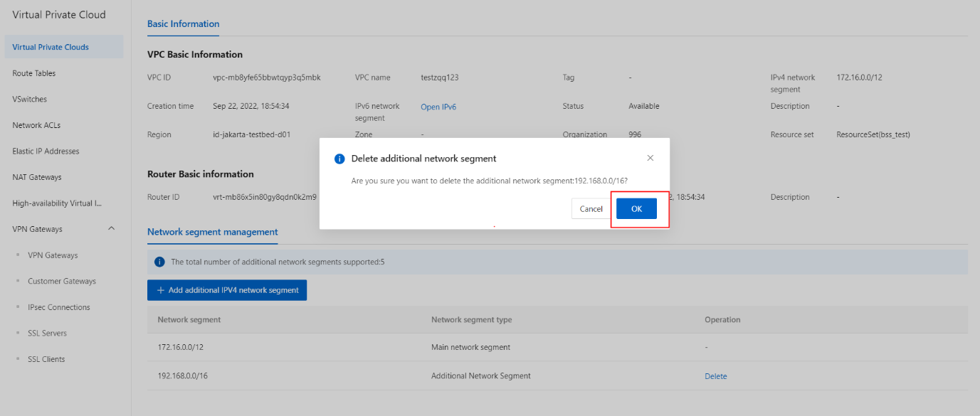This screenshot has width=980, height=416.
Task: Confirm deletion with the OK button
Action: (x=636, y=208)
